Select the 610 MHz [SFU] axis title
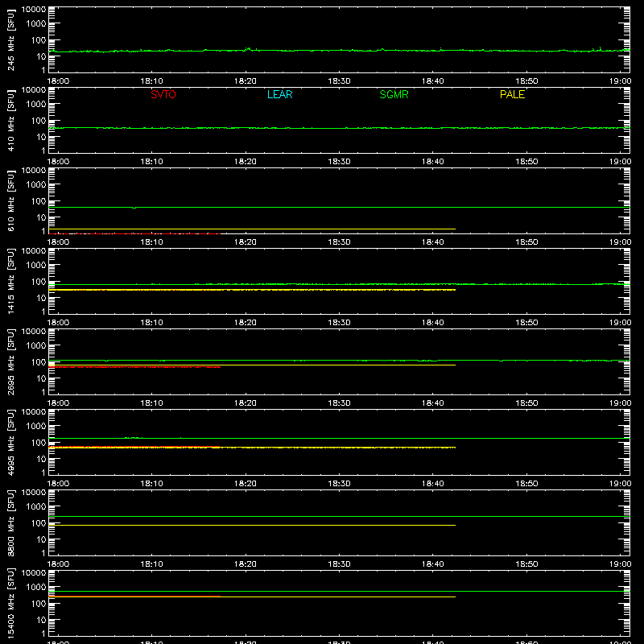This screenshot has height=644, width=644. click(10, 200)
